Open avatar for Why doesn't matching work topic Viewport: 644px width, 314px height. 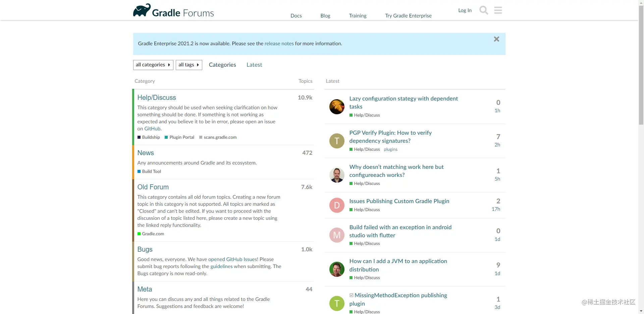(x=337, y=175)
